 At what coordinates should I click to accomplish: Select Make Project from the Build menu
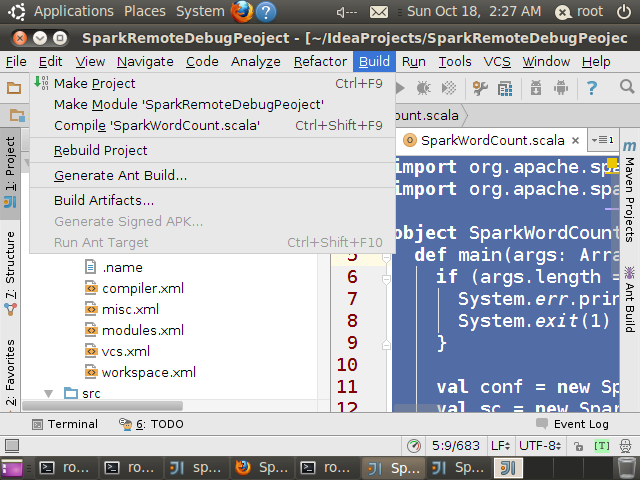(x=212, y=84)
